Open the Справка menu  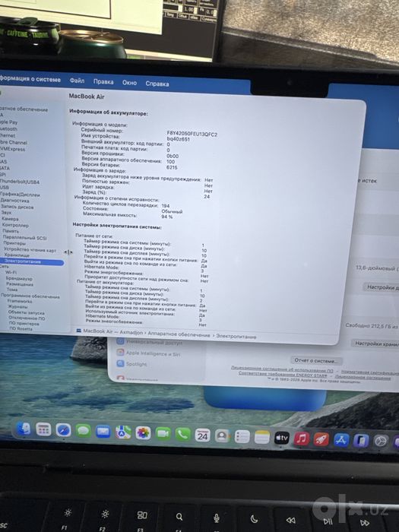[157, 84]
